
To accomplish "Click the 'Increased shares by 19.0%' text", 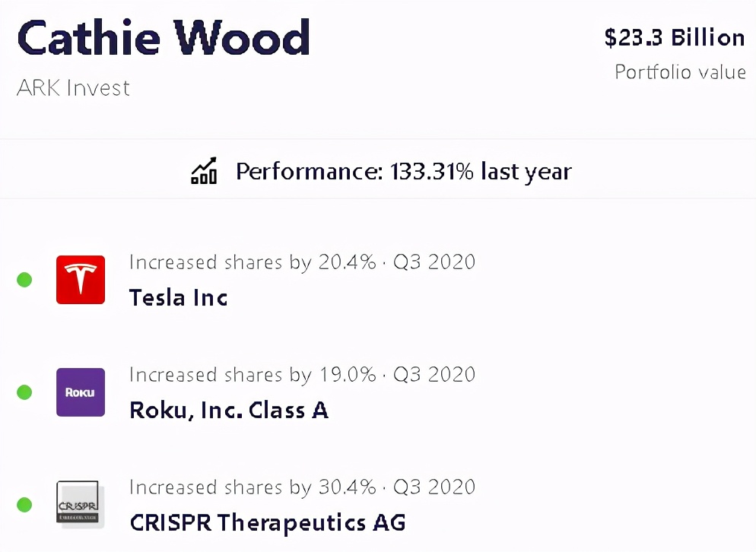I will pyautogui.click(x=253, y=375).
